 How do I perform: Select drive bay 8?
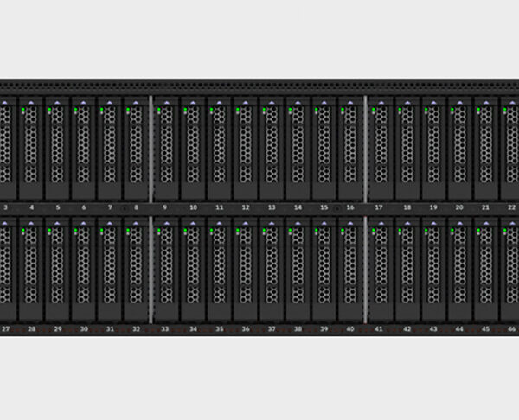click(x=136, y=149)
